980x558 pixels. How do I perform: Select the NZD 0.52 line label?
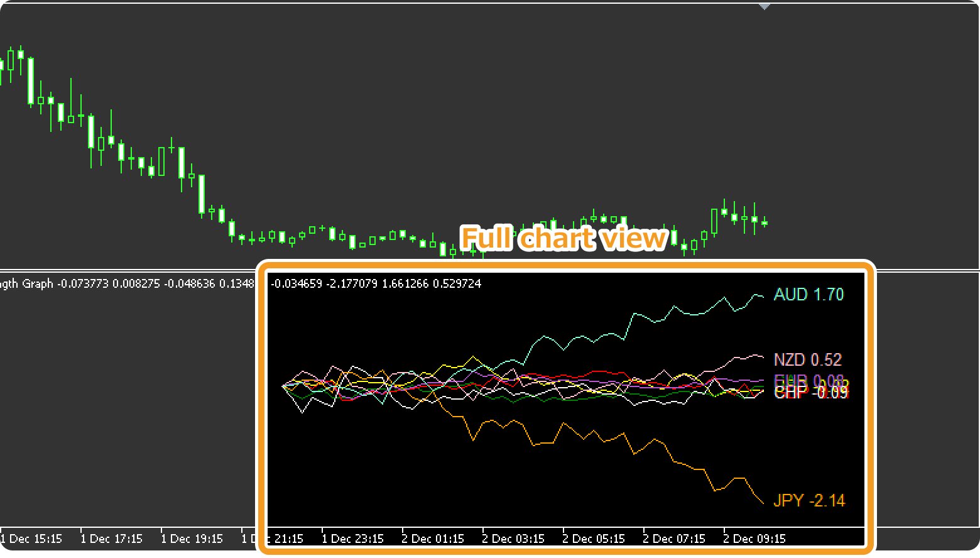[807, 359]
